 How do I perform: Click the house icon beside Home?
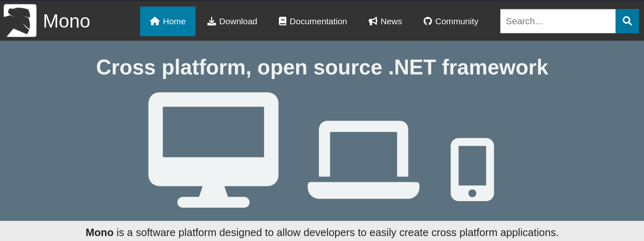(x=155, y=21)
